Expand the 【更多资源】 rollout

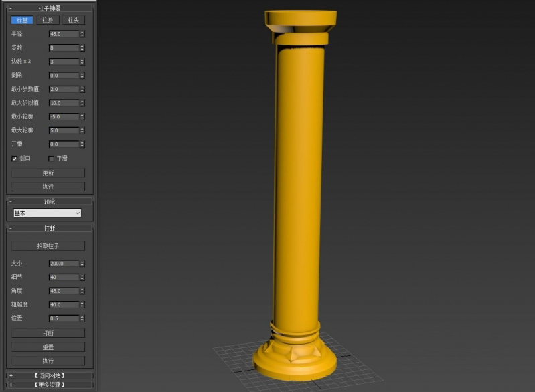coord(49,385)
